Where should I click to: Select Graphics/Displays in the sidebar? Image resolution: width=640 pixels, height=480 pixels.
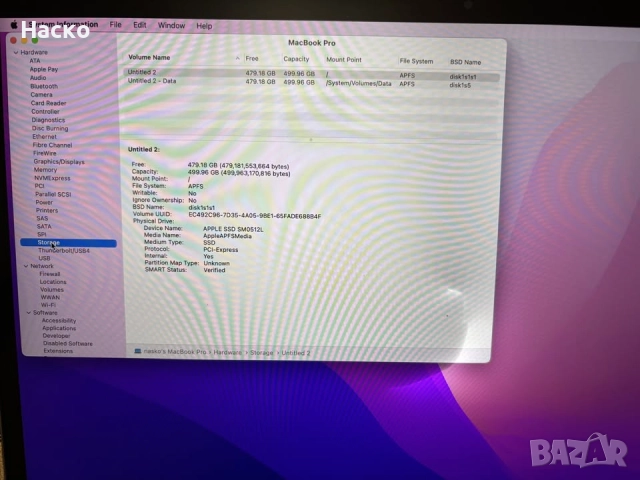tap(59, 162)
